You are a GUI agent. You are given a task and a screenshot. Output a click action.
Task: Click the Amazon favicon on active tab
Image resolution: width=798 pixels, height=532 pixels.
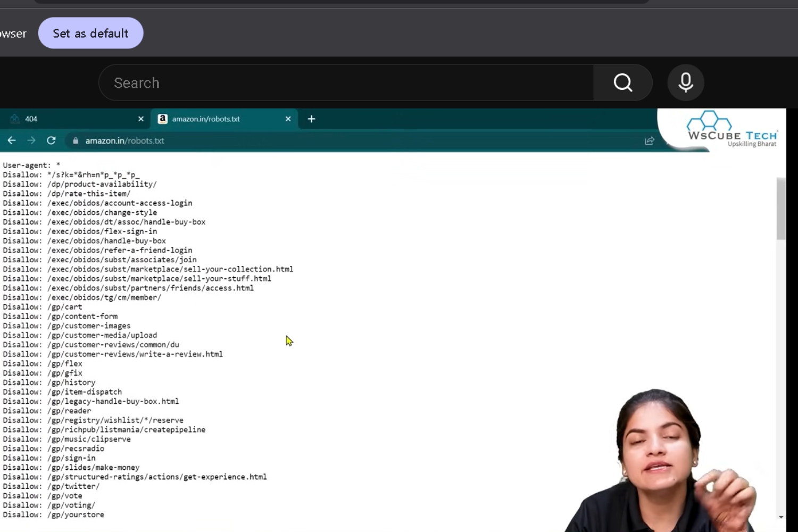[163, 119]
